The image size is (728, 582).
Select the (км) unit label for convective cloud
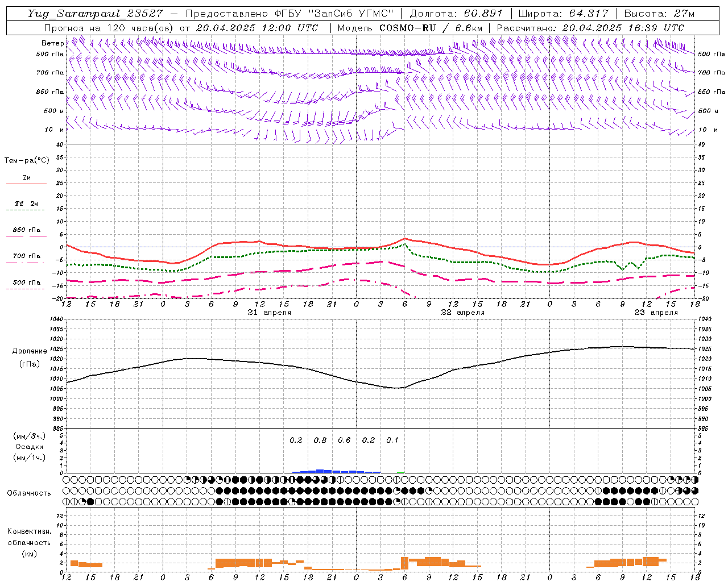pyautogui.click(x=30, y=554)
